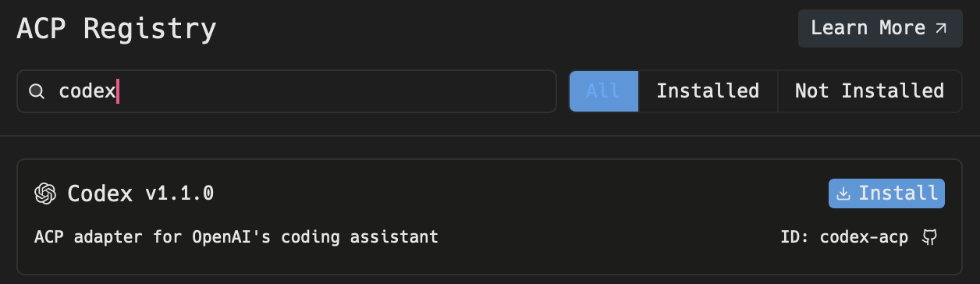Click blank header area left of Learn More

507,30
